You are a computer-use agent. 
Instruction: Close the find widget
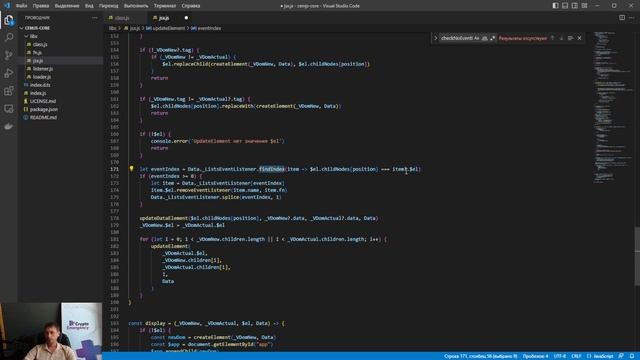(579, 38)
